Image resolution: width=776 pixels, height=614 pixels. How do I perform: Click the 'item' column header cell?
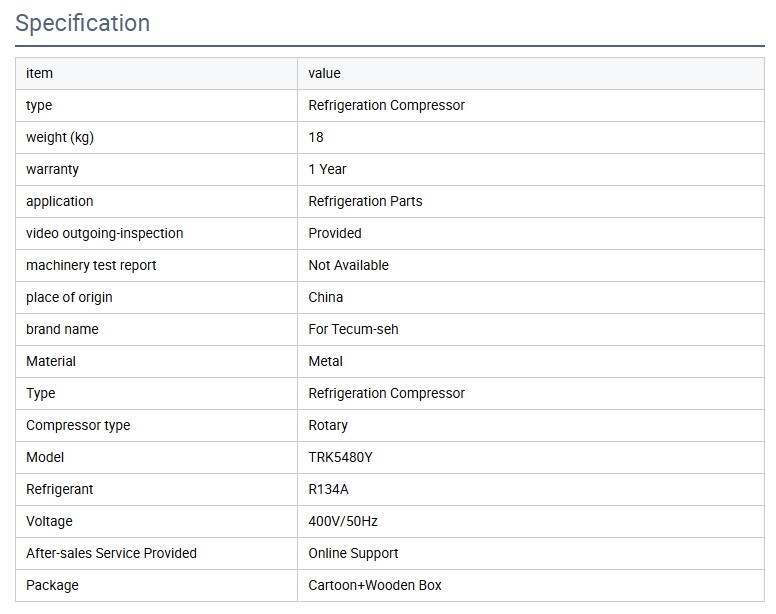[x=40, y=73]
